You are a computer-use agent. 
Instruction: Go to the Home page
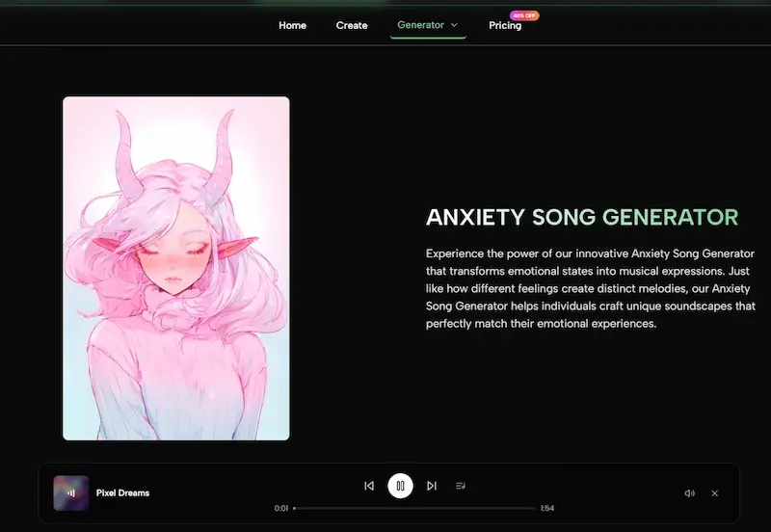click(293, 25)
